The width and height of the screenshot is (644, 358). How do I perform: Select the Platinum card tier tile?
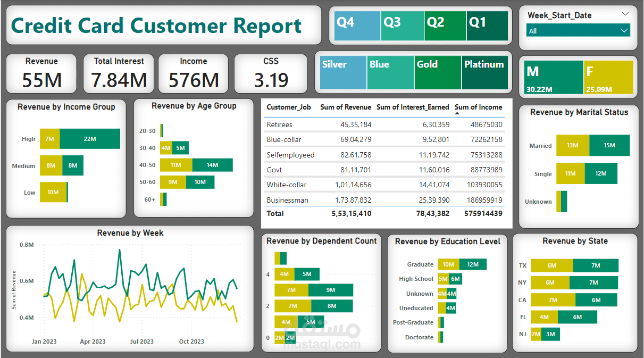[484, 72]
